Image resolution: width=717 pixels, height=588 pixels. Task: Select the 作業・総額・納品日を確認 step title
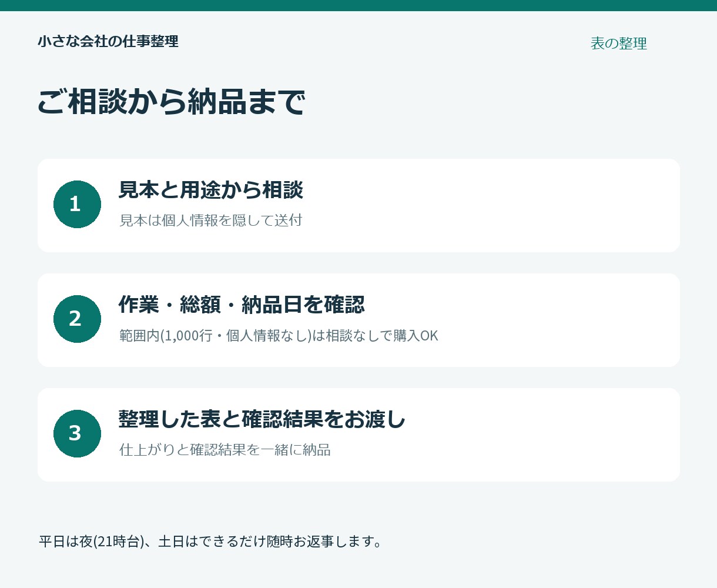[242, 305]
